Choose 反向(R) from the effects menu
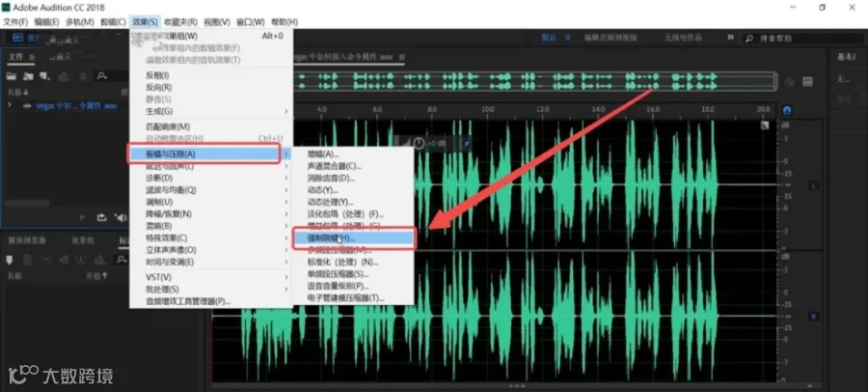 (210, 87)
